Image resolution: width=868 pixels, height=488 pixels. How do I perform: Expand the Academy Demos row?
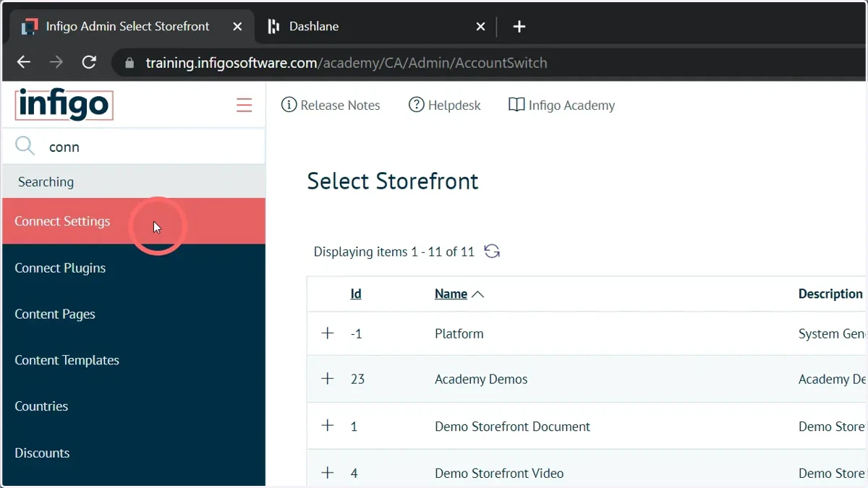(328, 379)
